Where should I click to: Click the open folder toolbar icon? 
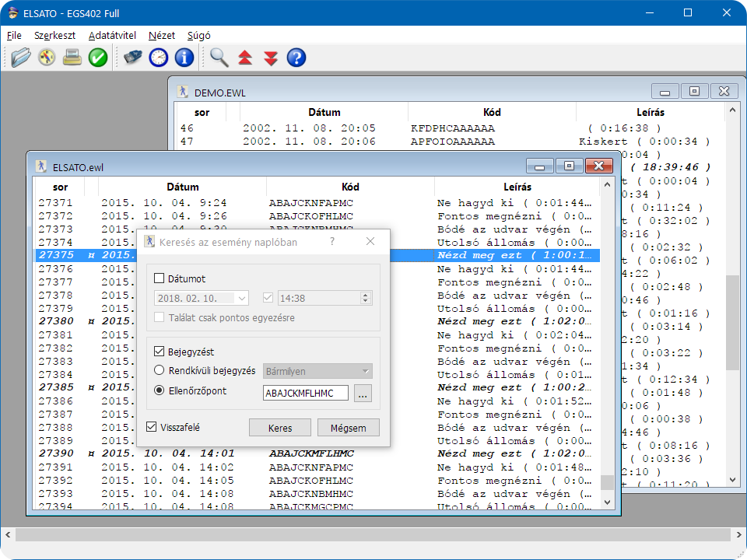pos(21,58)
